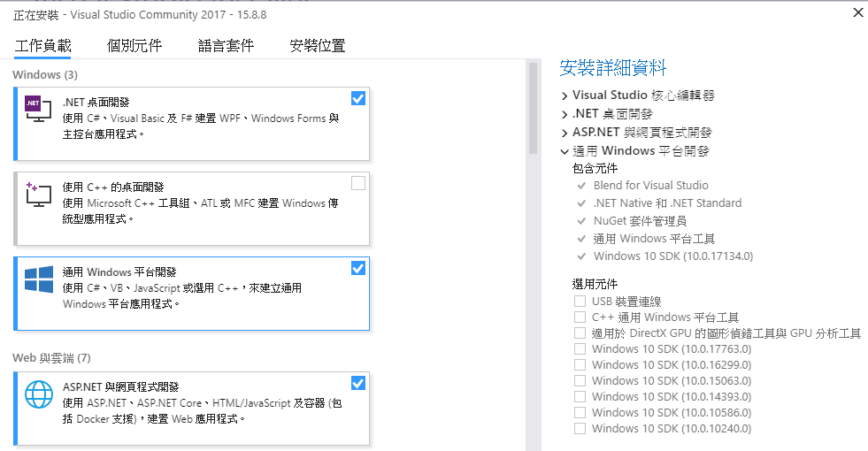868x451 pixels.
Task: Open the 安裝位置 tab
Action: tap(318, 45)
